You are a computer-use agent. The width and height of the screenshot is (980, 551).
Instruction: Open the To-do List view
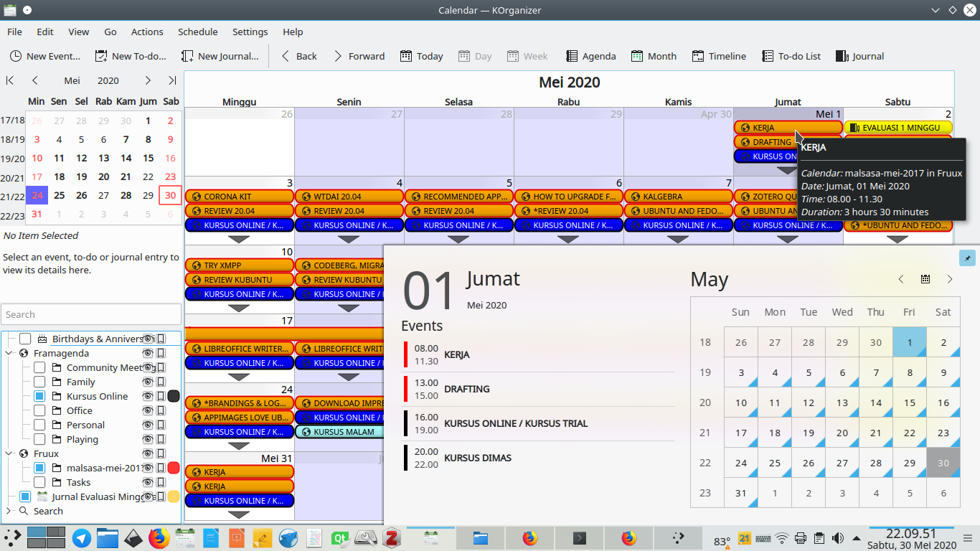click(791, 56)
